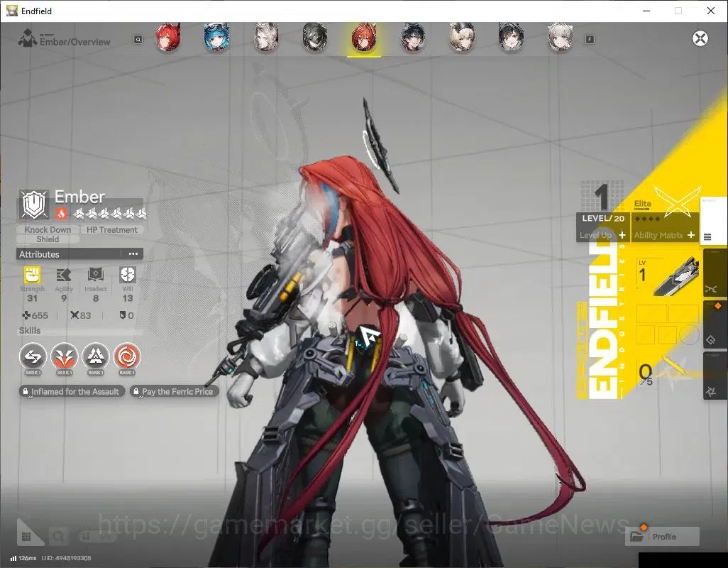The height and width of the screenshot is (568, 728).
Task: Select the blue-haired operator portrait
Action: 216,38
